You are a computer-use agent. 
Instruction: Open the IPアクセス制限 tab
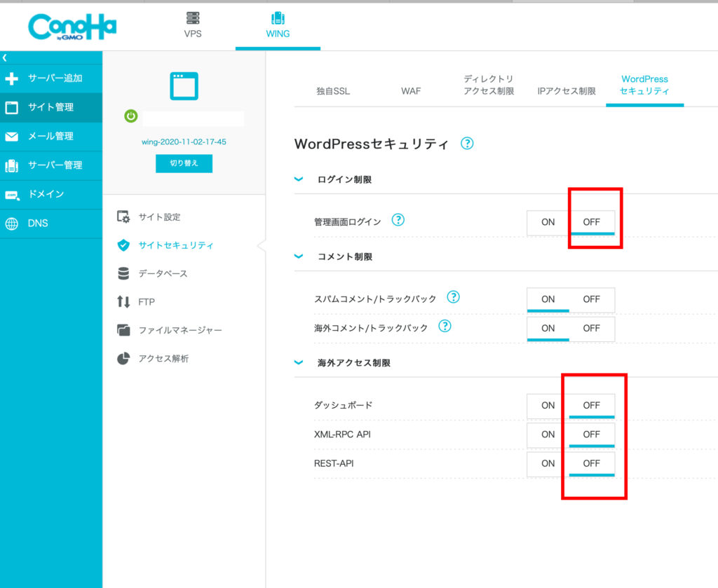pyautogui.click(x=567, y=92)
